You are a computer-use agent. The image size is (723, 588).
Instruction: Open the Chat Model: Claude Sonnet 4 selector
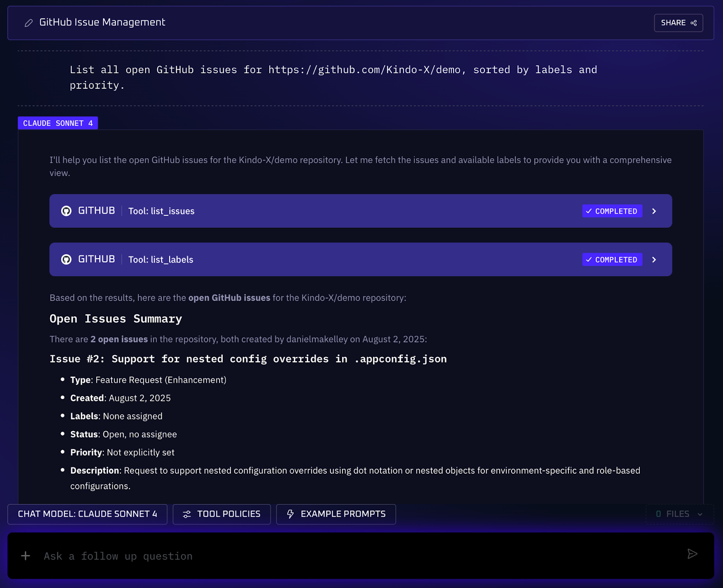click(87, 514)
